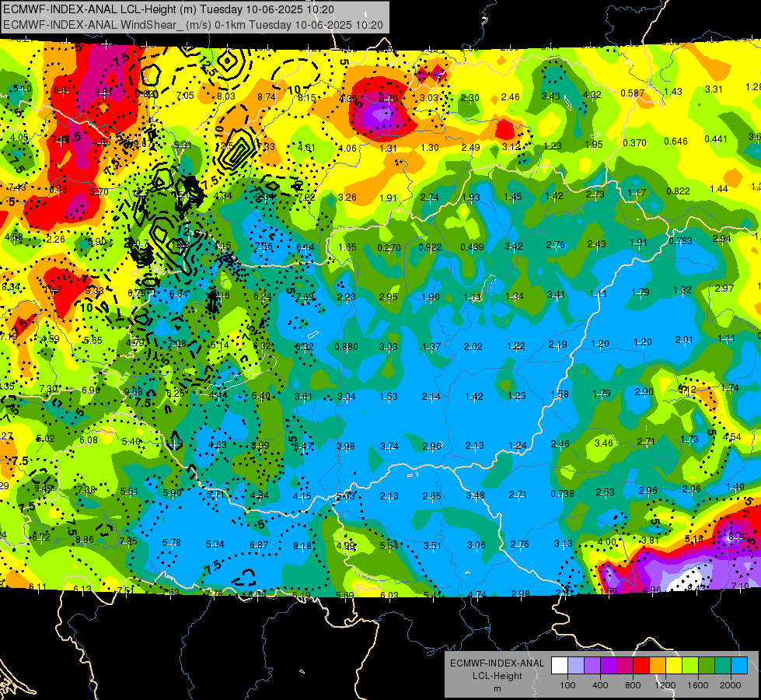
Task: Click the wind shear value 1.95
Action: (x=594, y=144)
